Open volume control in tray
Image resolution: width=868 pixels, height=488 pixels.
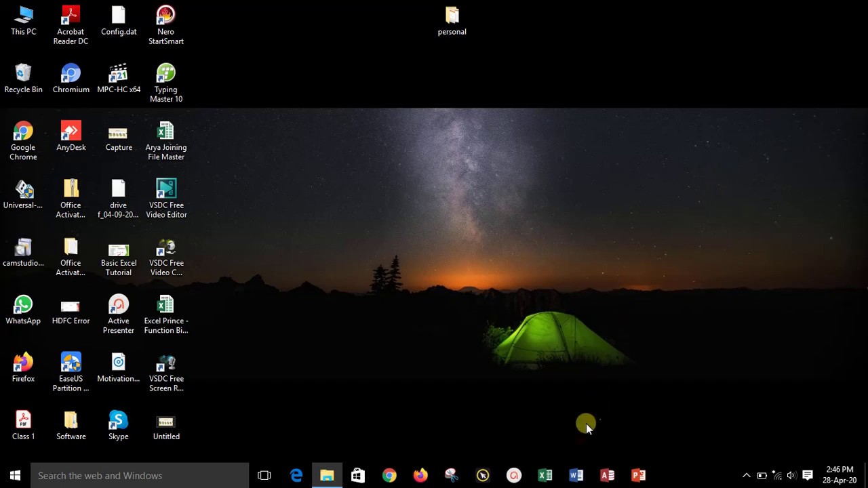click(791, 475)
